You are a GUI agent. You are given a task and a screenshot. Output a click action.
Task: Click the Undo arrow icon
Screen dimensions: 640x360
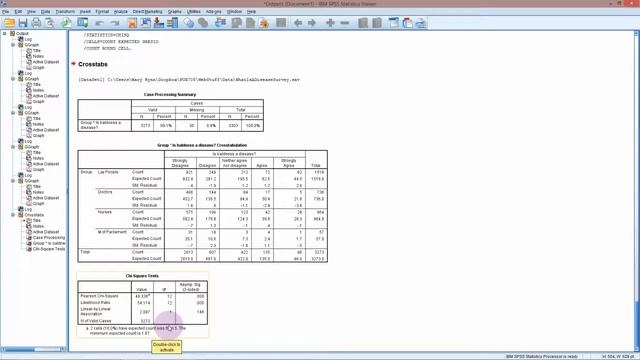pos(100,23)
